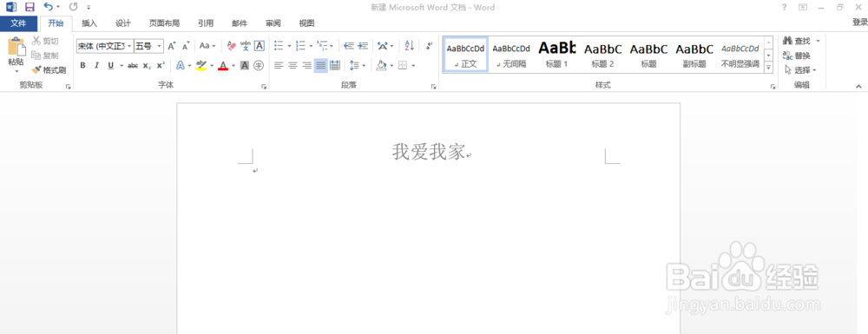
Task: Switch to the Insert (插入) tab
Action: [89, 23]
